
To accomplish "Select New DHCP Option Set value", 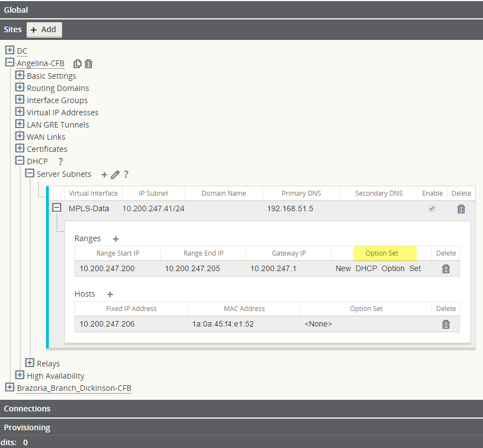I will 378,268.
